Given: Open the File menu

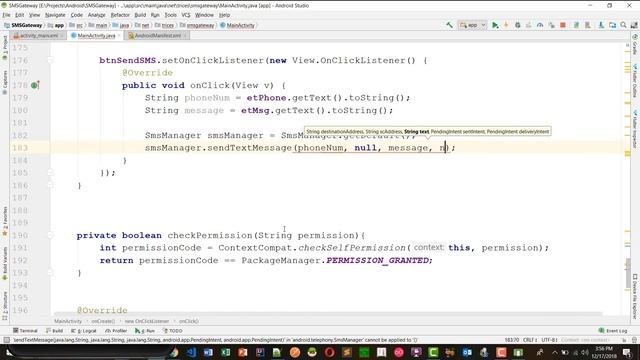Looking at the screenshot, I should click(x=7, y=15).
